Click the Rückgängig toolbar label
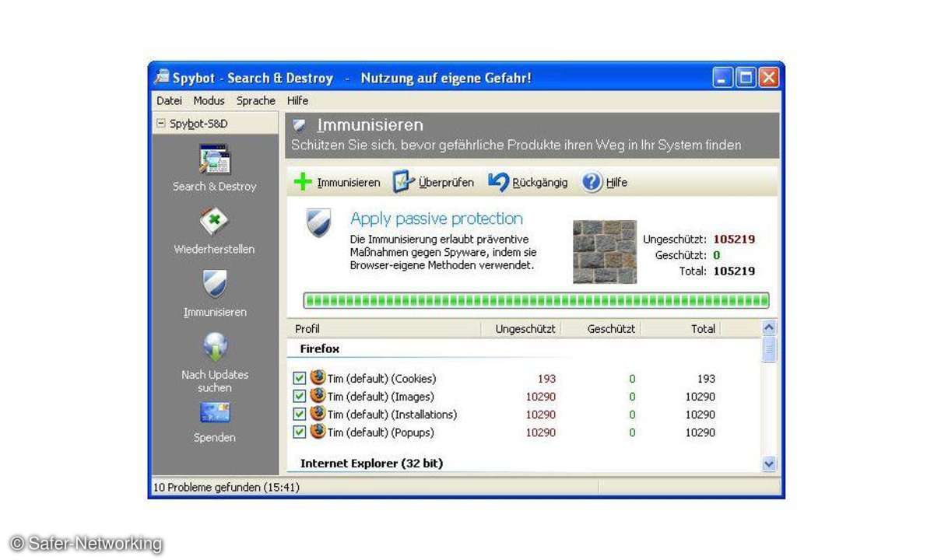 tap(540, 182)
